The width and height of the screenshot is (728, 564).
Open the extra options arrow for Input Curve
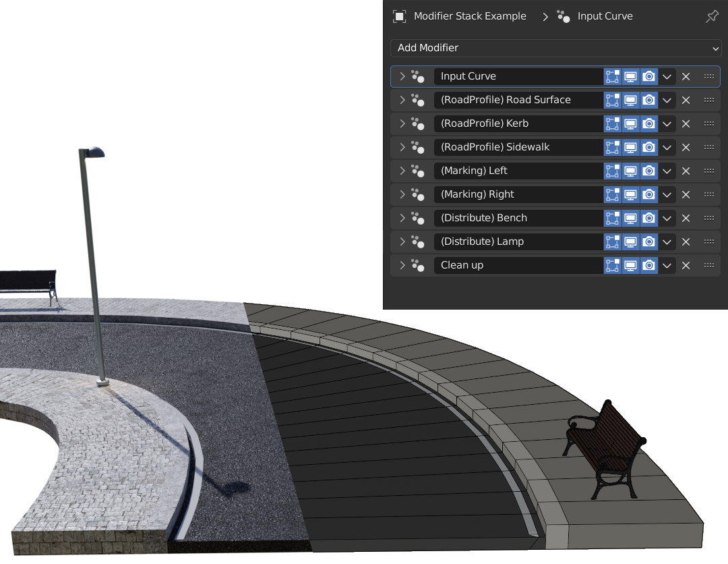pyautogui.click(x=667, y=76)
